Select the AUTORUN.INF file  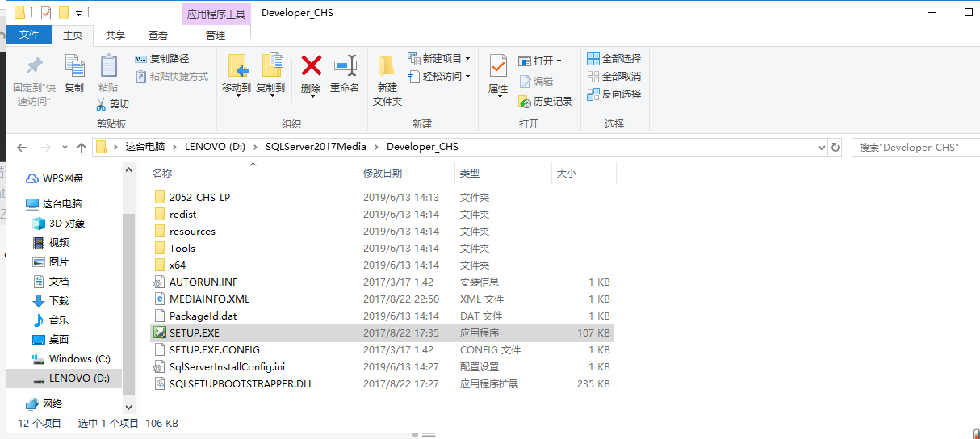click(x=382, y=282)
